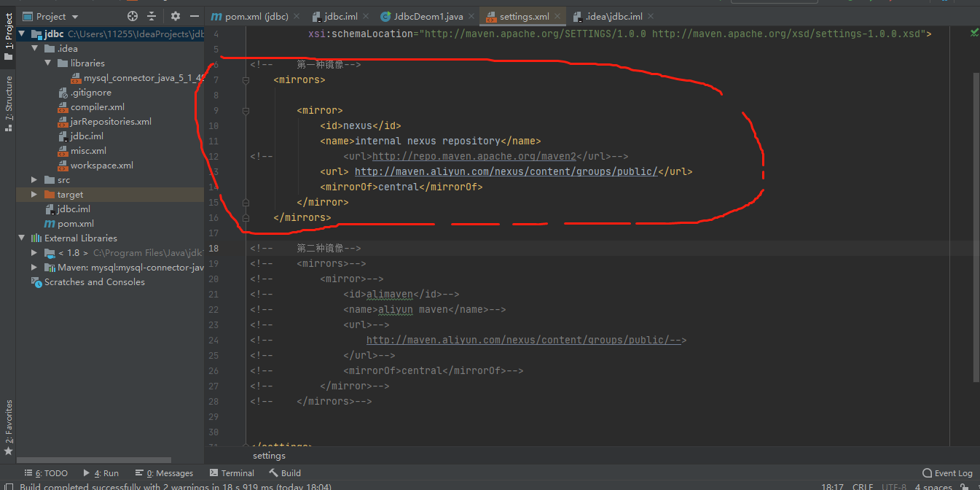The height and width of the screenshot is (490, 980).
Task: Open the TODO tool window
Action: point(46,472)
